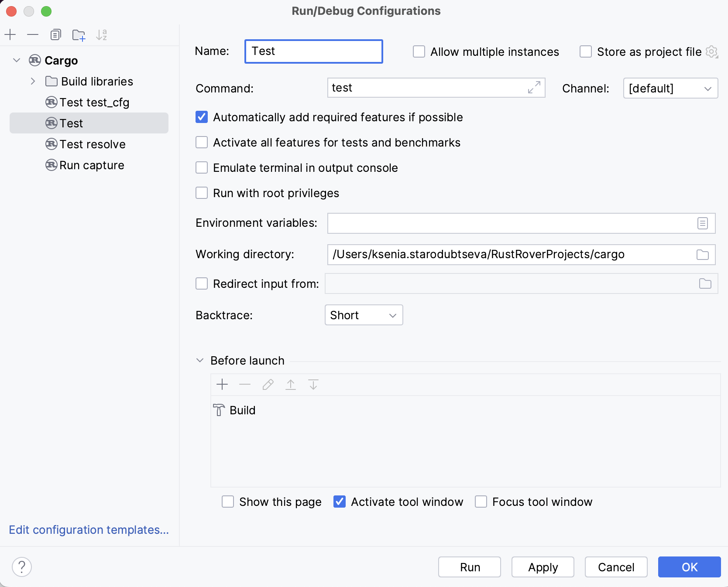
Task: Edit the Build before-launch task
Action: click(268, 385)
